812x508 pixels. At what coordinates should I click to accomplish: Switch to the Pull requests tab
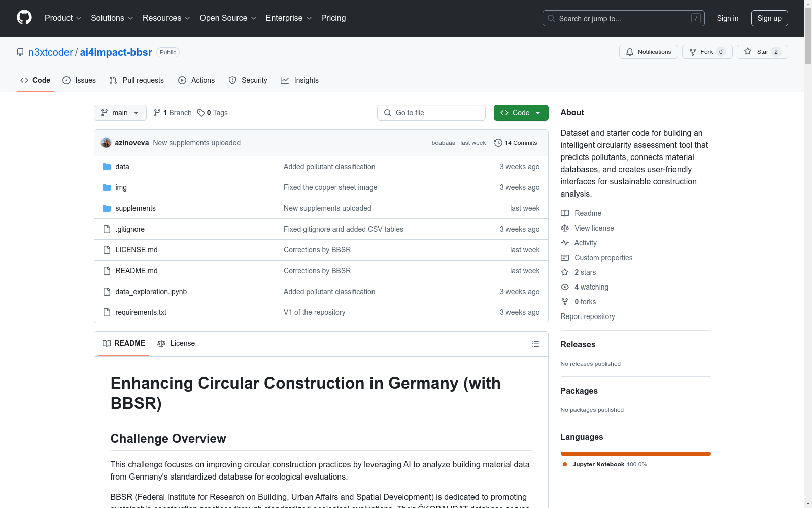pos(137,80)
